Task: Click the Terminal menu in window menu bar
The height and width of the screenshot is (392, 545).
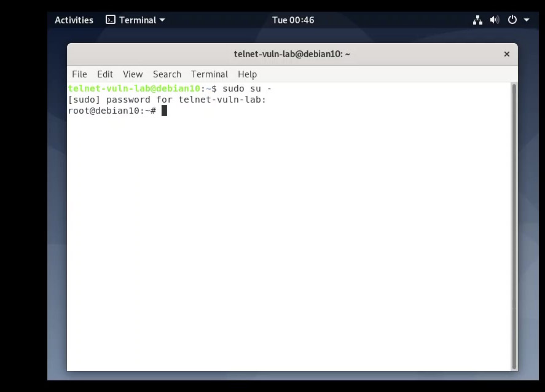Action: pos(209,74)
